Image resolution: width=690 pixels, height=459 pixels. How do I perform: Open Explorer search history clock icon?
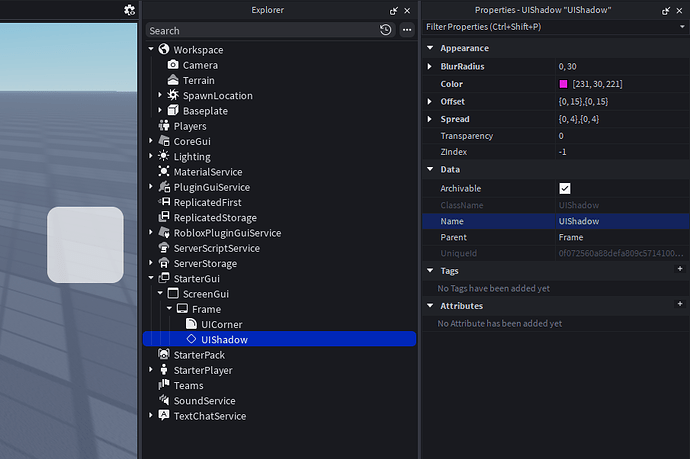[385, 30]
